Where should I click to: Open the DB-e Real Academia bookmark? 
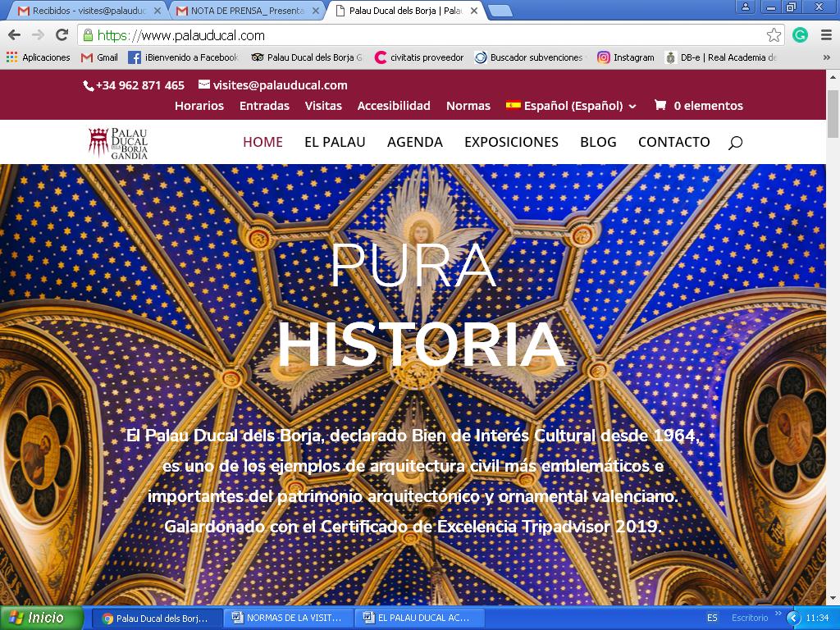coord(720,57)
